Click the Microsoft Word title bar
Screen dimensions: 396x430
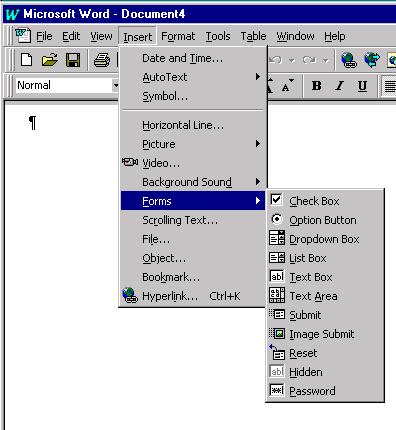[199, 14]
